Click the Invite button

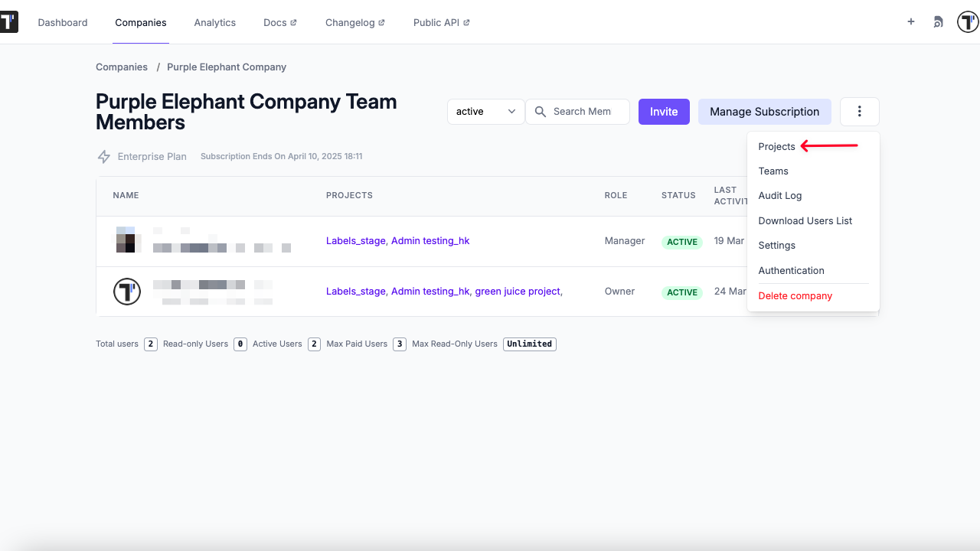click(663, 111)
